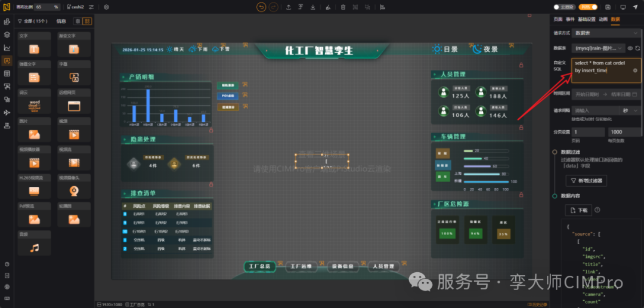Click the 开始日期时 start date field
Image resolution: width=644 pixels, height=308 pixels.
click(x=587, y=94)
